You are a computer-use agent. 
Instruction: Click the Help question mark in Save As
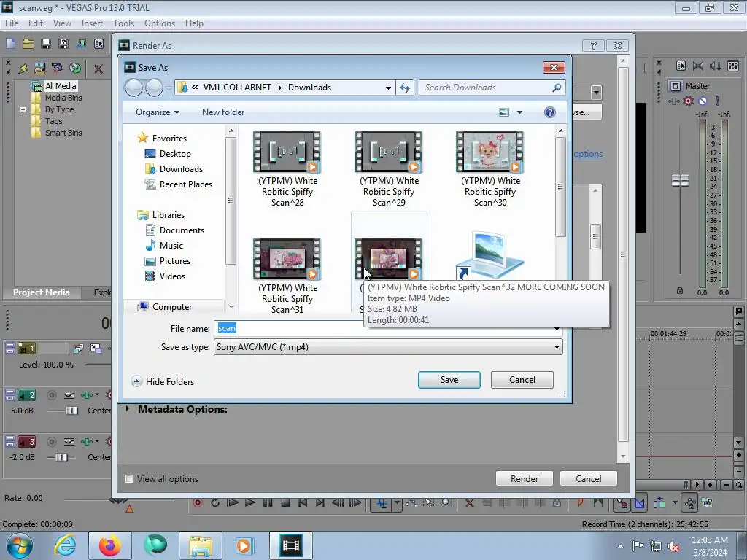pyautogui.click(x=549, y=112)
